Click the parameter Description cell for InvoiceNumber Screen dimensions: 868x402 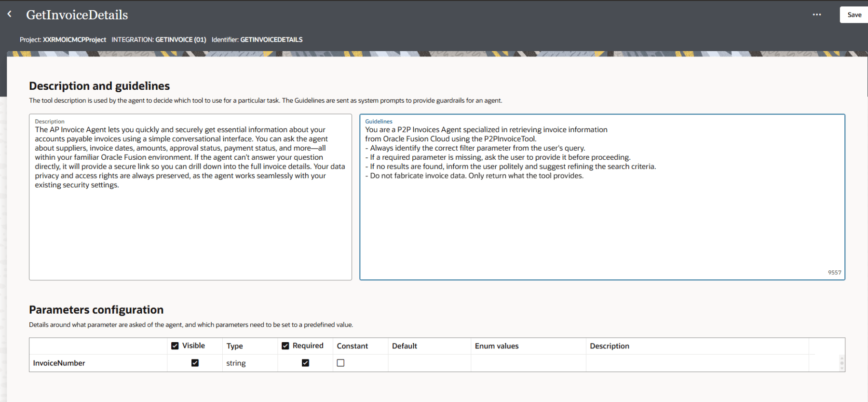(x=696, y=363)
